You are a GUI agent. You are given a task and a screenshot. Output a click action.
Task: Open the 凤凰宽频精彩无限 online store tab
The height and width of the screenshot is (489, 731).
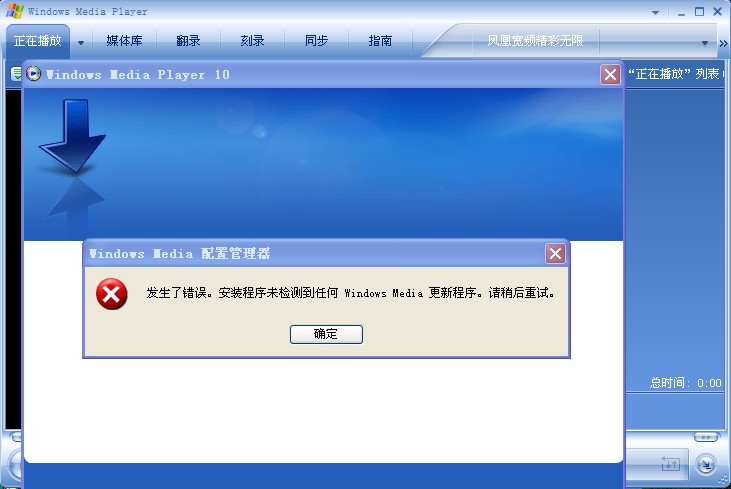point(535,41)
